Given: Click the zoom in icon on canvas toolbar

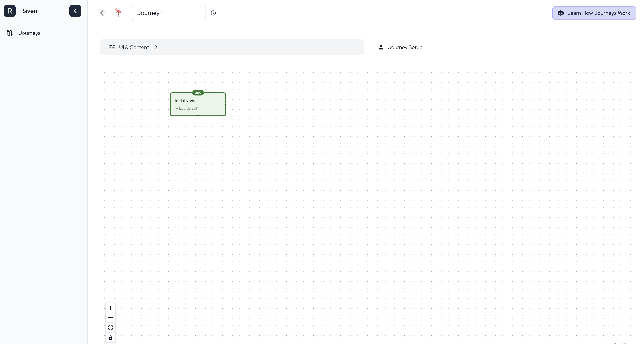Looking at the screenshot, I should click(111, 308).
